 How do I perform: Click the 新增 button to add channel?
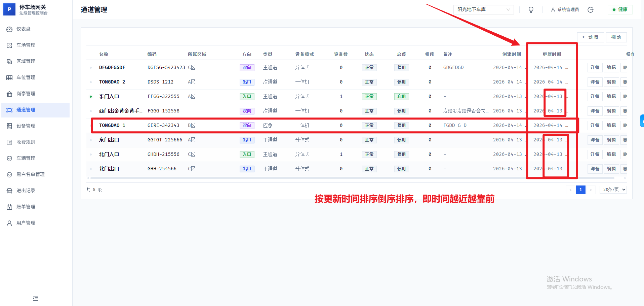coord(590,37)
